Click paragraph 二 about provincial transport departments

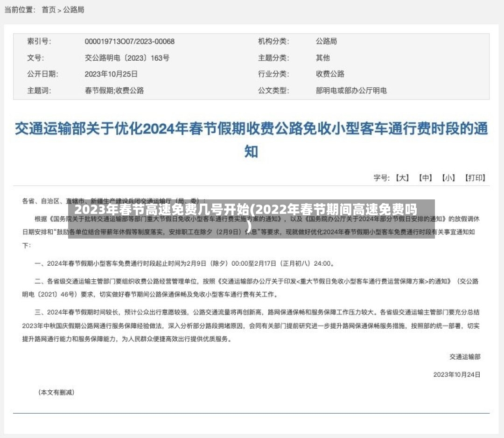pyautogui.click(x=251, y=288)
